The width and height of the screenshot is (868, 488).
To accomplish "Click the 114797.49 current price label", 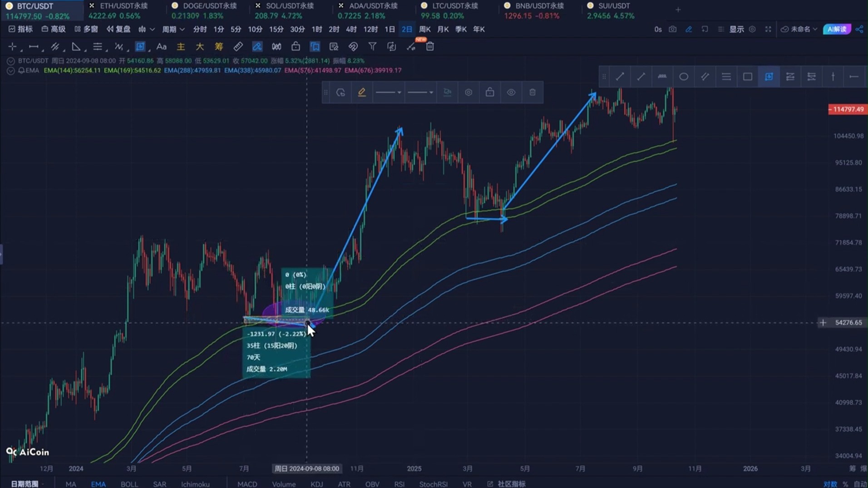I will tap(847, 109).
